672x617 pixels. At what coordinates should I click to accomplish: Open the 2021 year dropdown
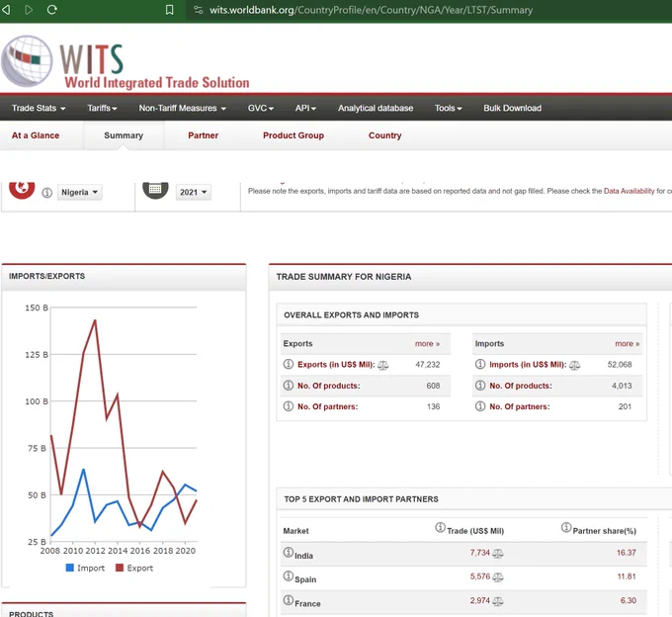coord(194,192)
